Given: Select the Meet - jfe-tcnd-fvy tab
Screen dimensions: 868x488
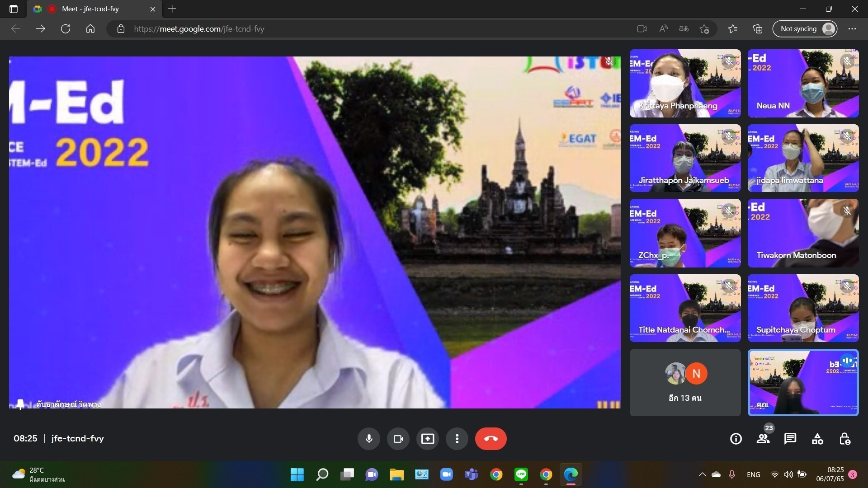Looking at the screenshot, I should [x=94, y=9].
